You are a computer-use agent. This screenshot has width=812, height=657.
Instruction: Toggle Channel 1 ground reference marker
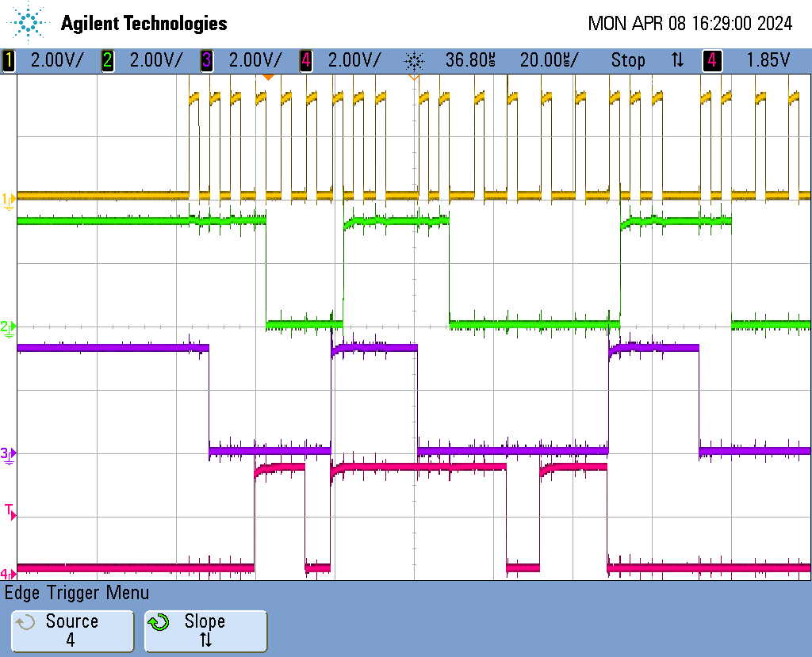coord(8,200)
